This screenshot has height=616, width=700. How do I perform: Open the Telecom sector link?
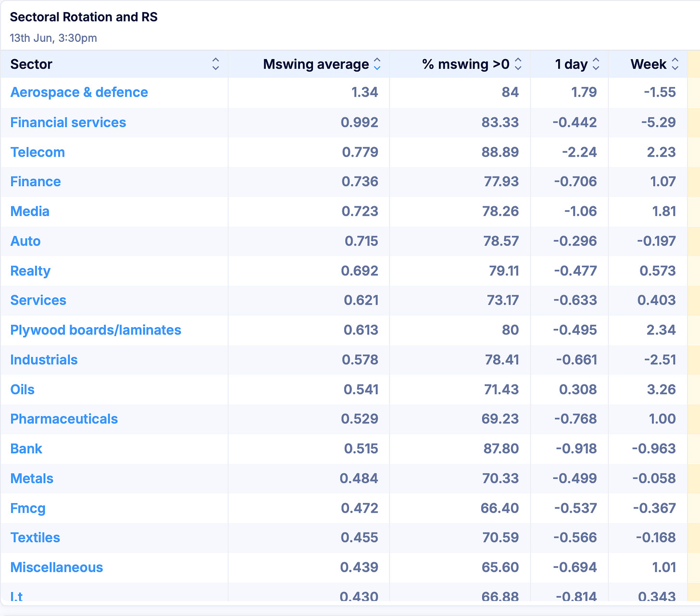click(37, 152)
